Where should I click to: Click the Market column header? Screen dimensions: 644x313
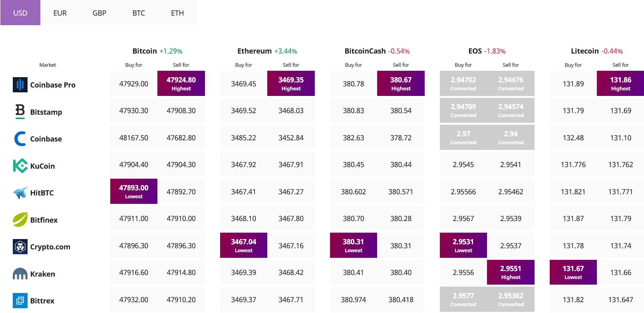[x=48, y=65]
